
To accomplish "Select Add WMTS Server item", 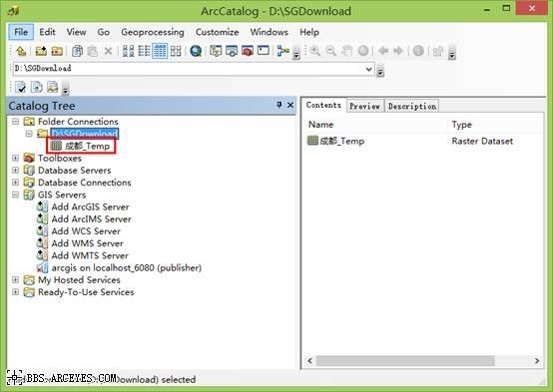I will pyautogui.click(x=83, y=255).
